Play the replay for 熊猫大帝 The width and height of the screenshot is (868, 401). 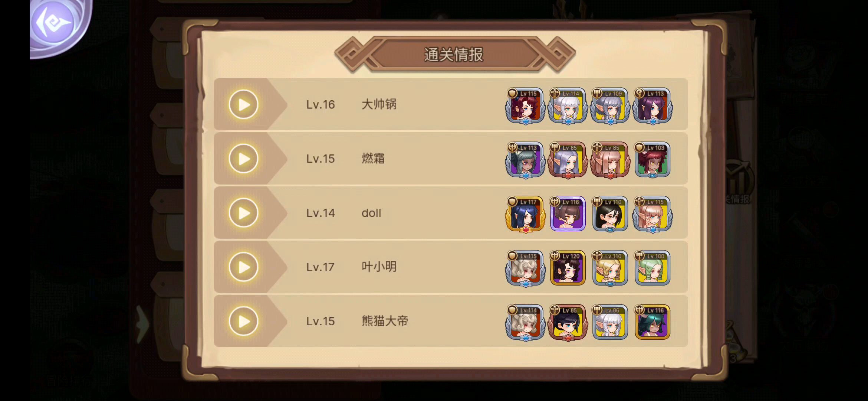click(x=243, y=321)
